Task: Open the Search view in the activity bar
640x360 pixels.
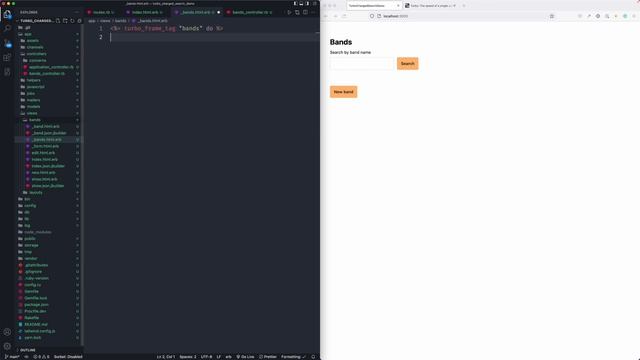Action: point(7,28)
